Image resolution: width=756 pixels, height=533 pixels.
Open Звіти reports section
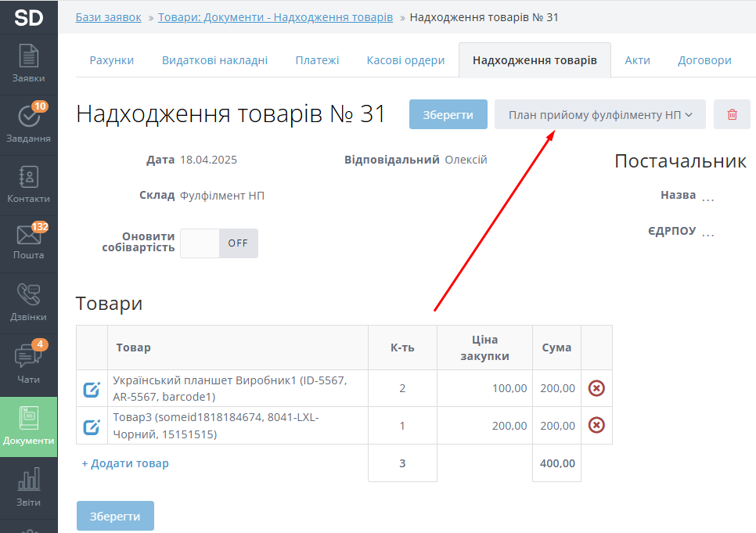[28, 488]
